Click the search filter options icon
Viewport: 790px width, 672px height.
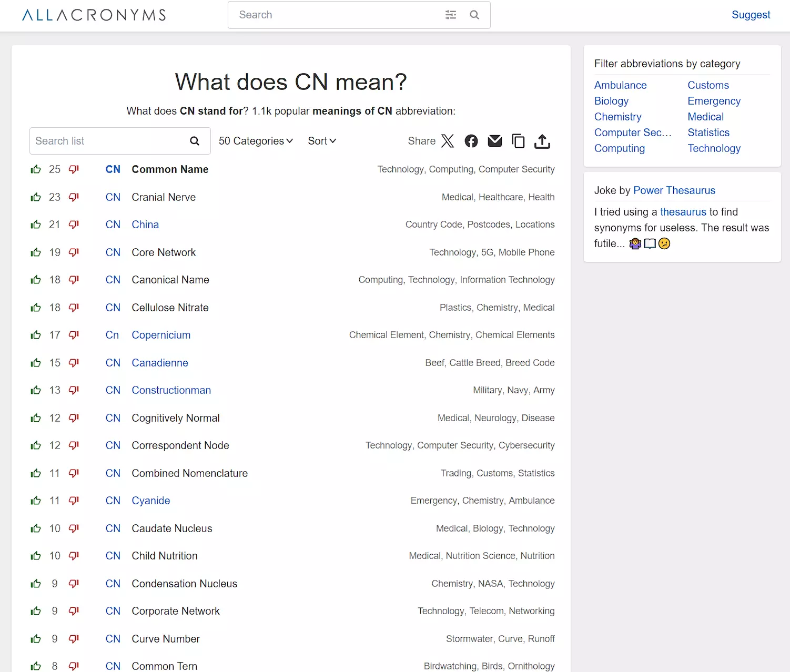451,15
